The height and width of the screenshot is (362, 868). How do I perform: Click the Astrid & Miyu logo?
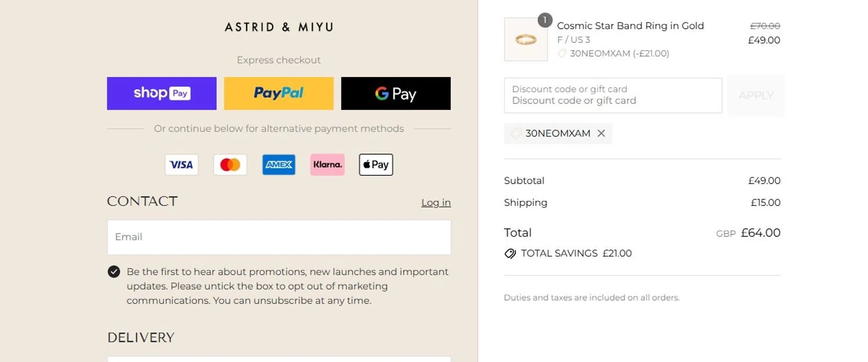279,27
